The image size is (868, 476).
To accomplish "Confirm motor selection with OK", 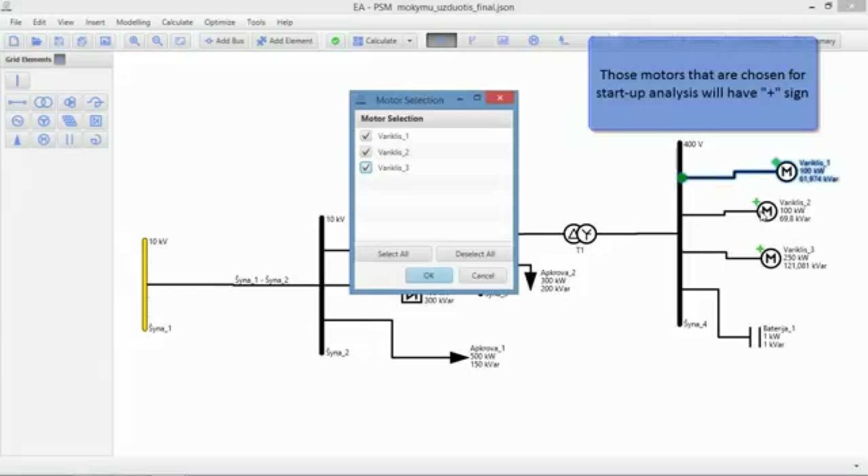I will tap(429, 276).
